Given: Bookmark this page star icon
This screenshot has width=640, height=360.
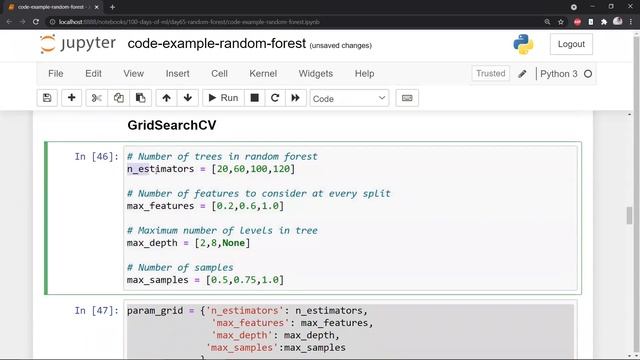Looking at the screenshot, I should 561,22.
